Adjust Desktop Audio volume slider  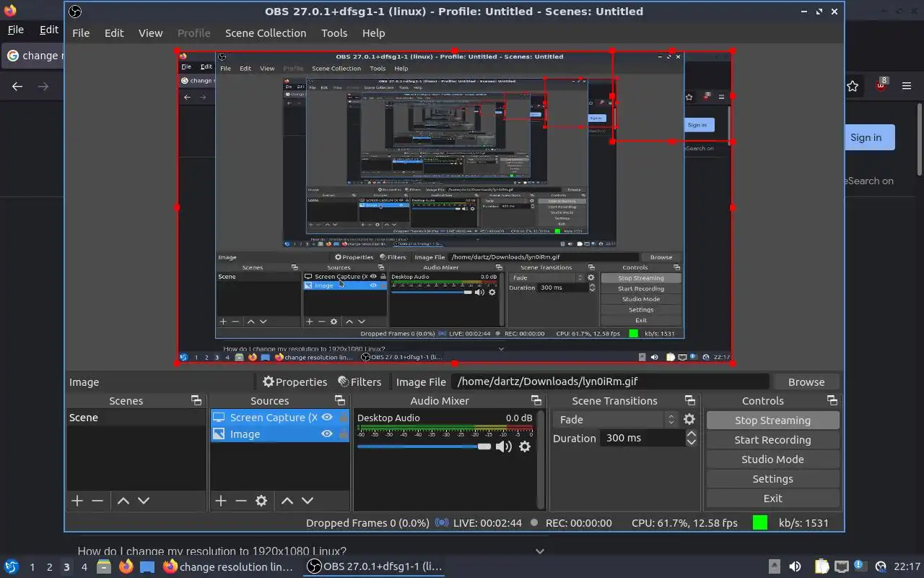click(424, 447)
